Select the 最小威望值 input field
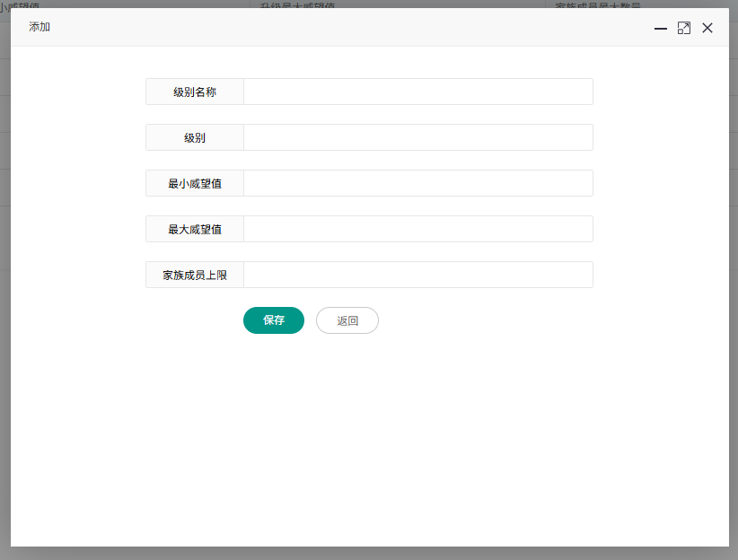The width and height of the screenshot is (738, 560). coord(417,183)
